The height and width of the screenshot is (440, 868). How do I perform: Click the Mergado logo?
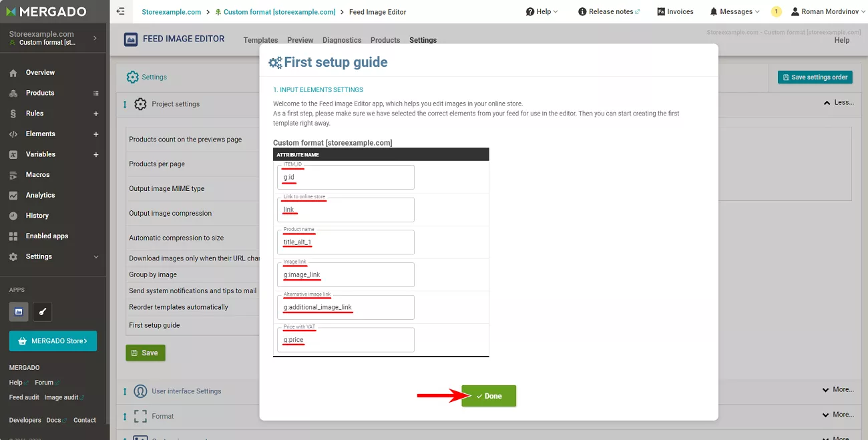point(46,11)
